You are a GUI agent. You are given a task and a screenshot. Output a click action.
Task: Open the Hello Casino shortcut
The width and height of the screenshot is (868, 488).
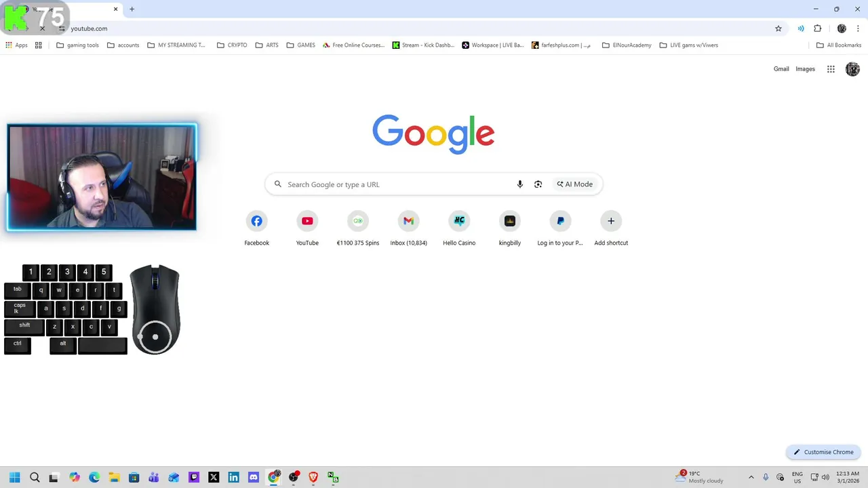pos(459,228)
